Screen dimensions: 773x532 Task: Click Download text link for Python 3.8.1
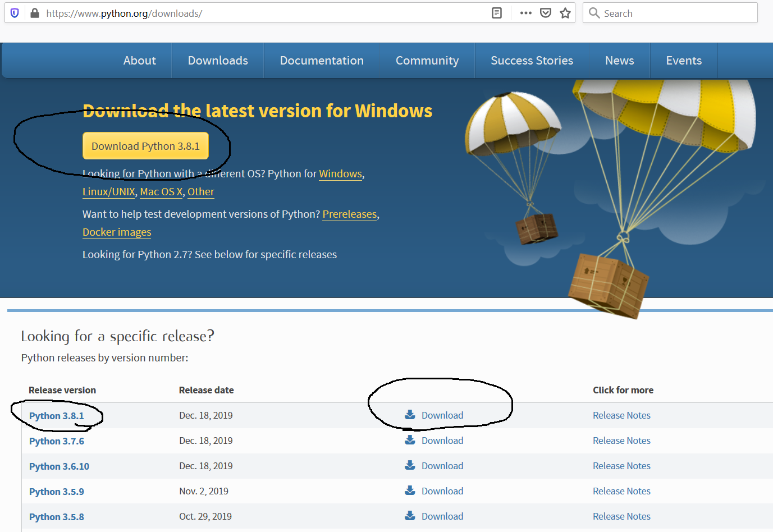click(x=442, y=415)
